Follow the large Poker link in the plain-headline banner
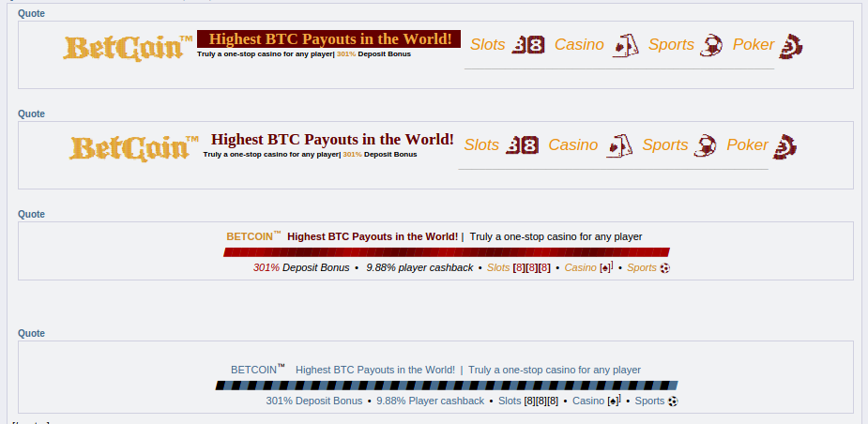Screen dimensions: 868x424 pos(747,144)
